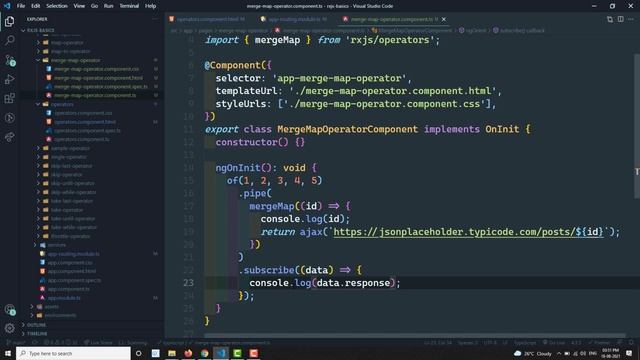Click the Windows search box
This screenshot has width=640, height=360.
pyautogui.click(x=73, y=353)
